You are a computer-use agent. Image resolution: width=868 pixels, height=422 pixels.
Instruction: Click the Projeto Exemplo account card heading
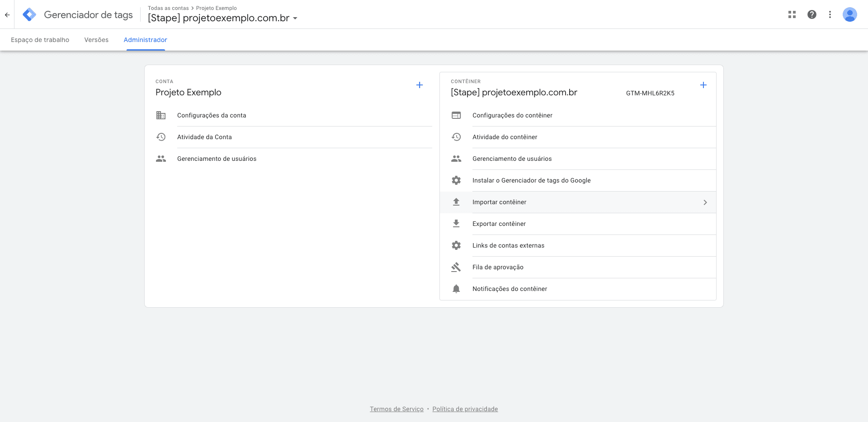(x=189, y=92)
